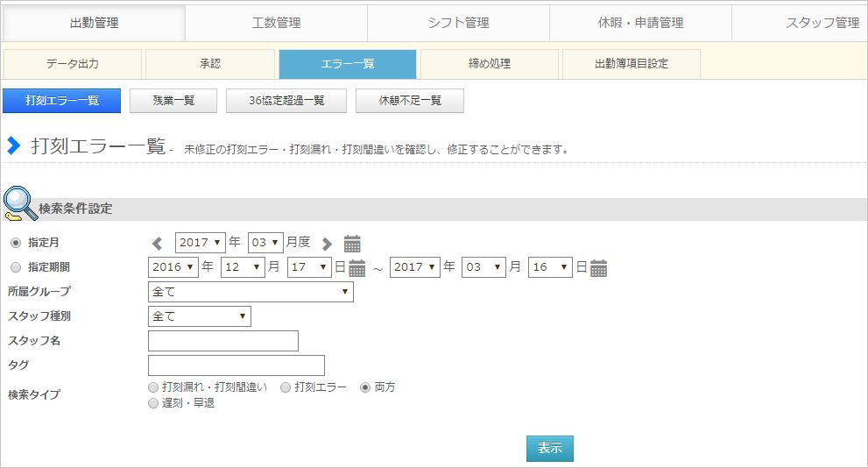Open start month dropdown showing 12

click(243, 267)
